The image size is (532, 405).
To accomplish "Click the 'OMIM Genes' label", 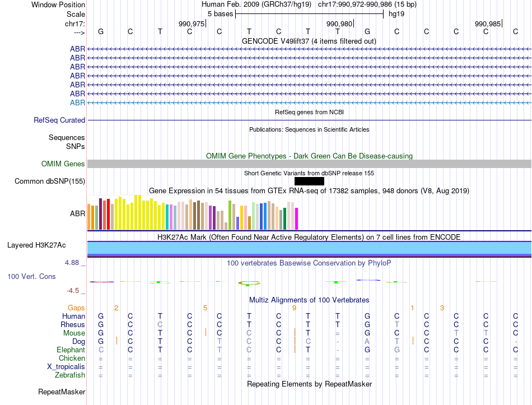I will 63,164.
